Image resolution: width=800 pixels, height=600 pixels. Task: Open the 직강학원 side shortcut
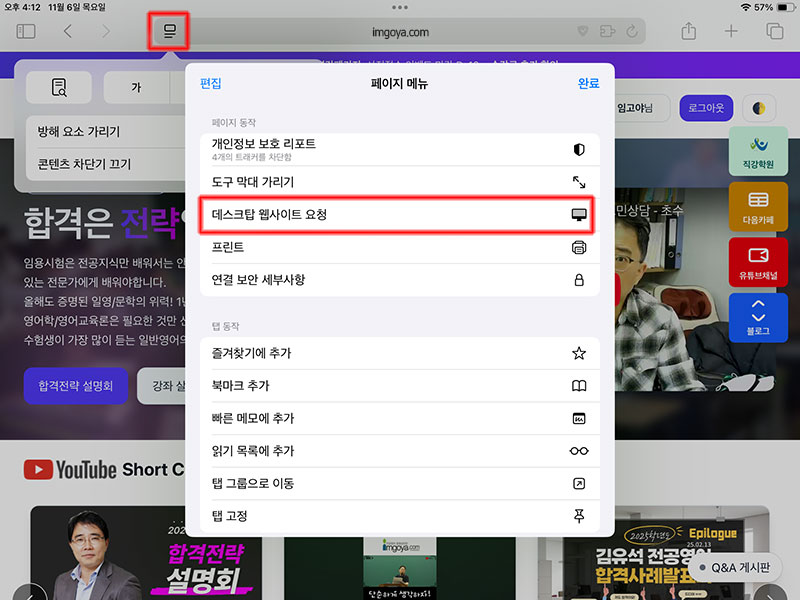(x=757, y=152)
